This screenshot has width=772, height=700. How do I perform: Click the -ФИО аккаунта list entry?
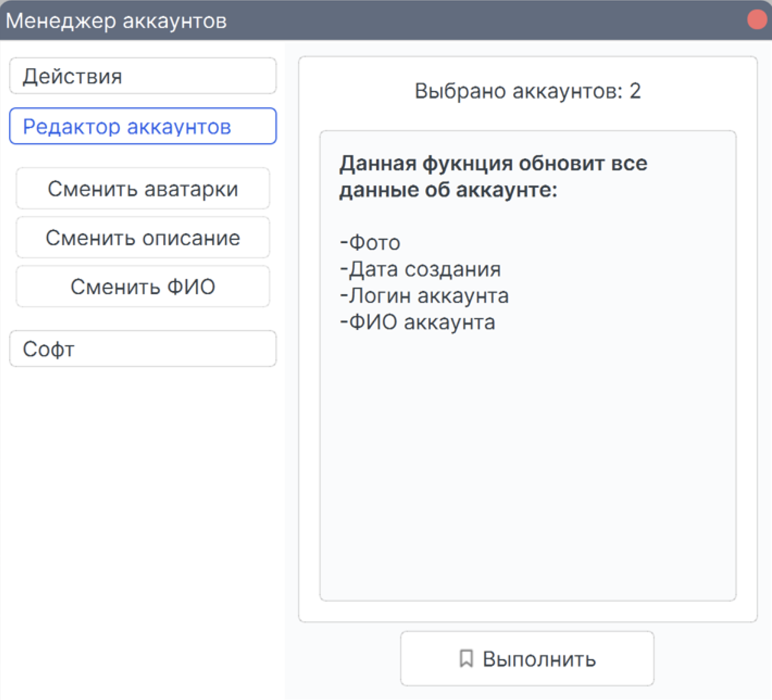[x=417, y=322]
